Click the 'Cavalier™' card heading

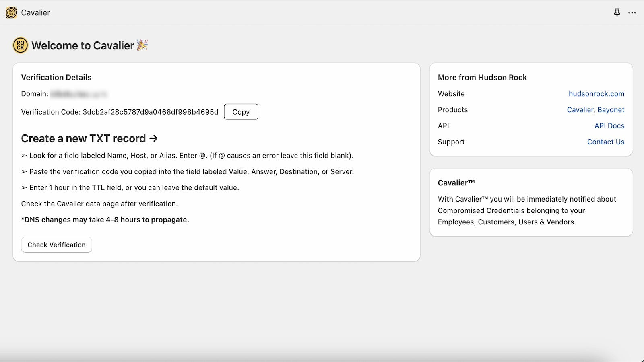(456, 183)
